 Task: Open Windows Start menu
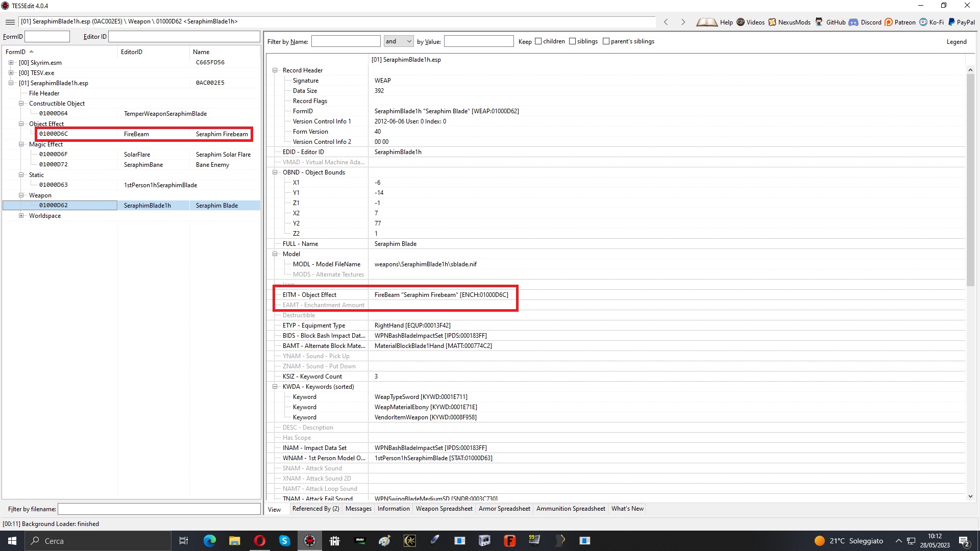tap(12, 541)
